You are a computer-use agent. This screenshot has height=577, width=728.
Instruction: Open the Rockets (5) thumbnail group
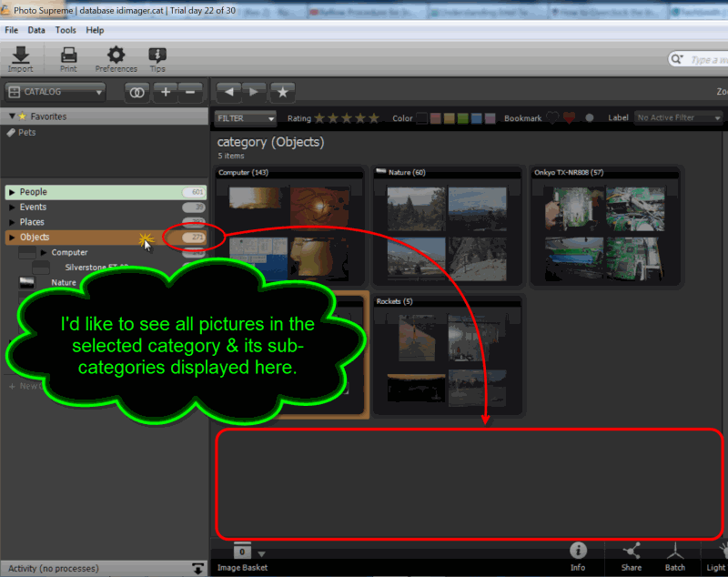[448, 355]
